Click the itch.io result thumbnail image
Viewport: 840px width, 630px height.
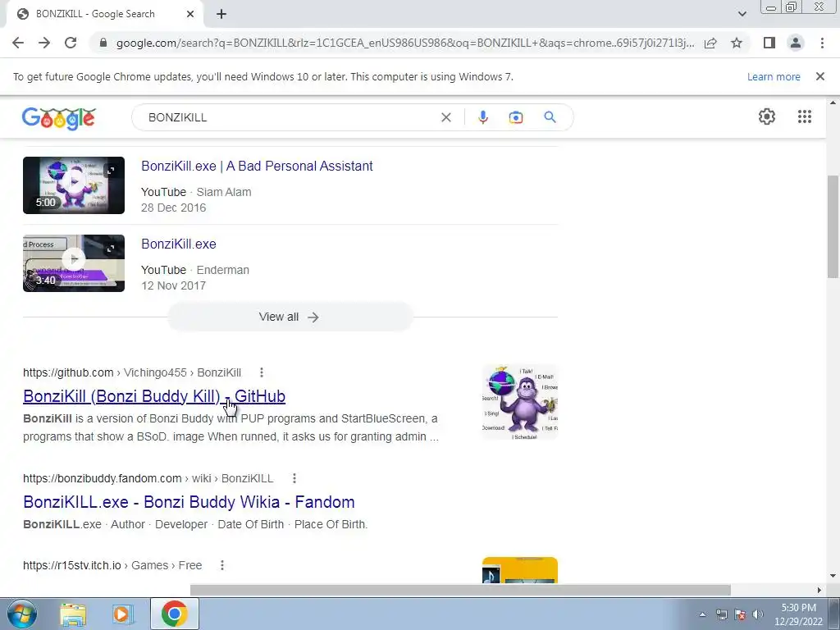[519, 570]
